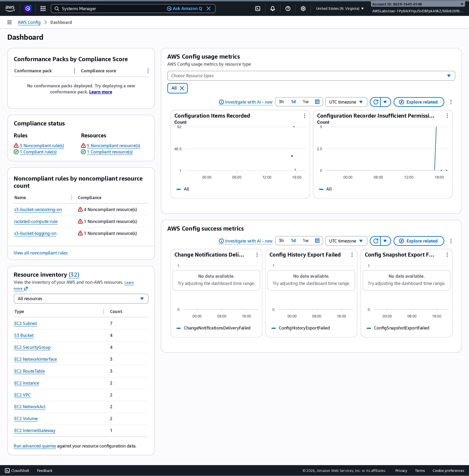Open EC2 Subnet resource type
Image resolution: width=469 pixels, height=476 pixels.
tap(26, 323)
